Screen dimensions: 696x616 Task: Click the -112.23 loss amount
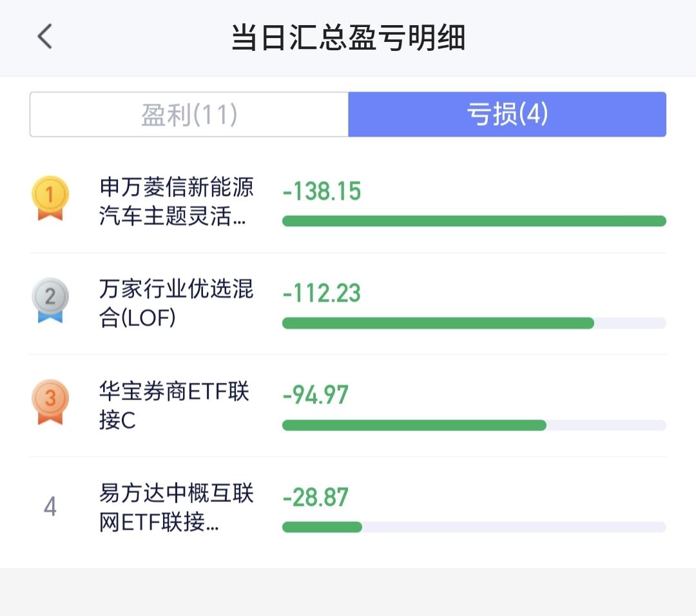click(322, 293)
